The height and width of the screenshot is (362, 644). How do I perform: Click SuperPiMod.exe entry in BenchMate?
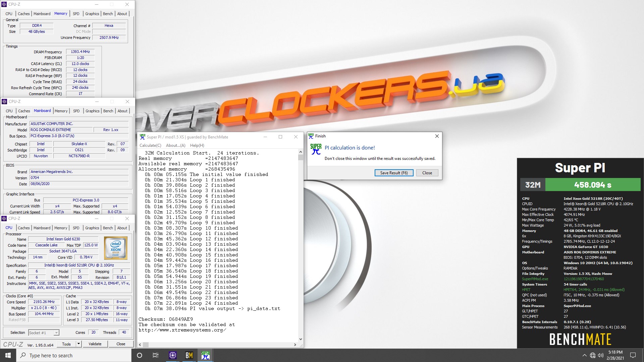click(535, 279)
